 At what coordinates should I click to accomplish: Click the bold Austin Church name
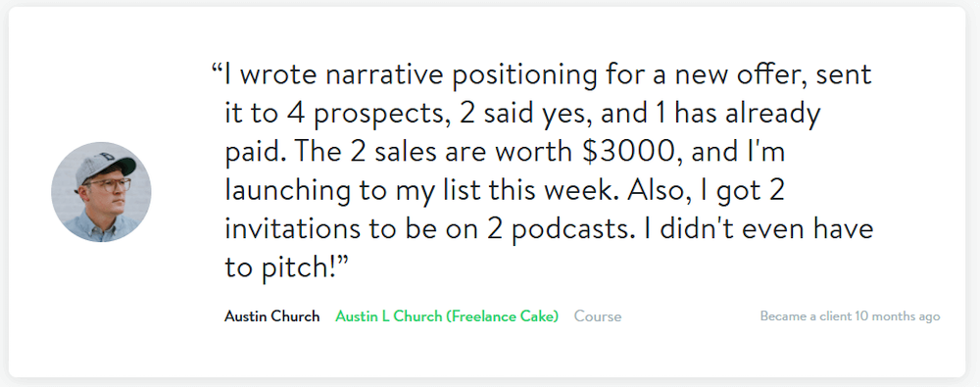coord(271,316)
